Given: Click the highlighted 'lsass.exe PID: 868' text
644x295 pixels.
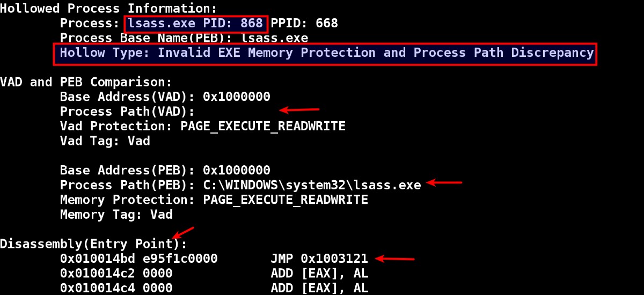Looking at the screenshot, I should [x=196, y=24].
